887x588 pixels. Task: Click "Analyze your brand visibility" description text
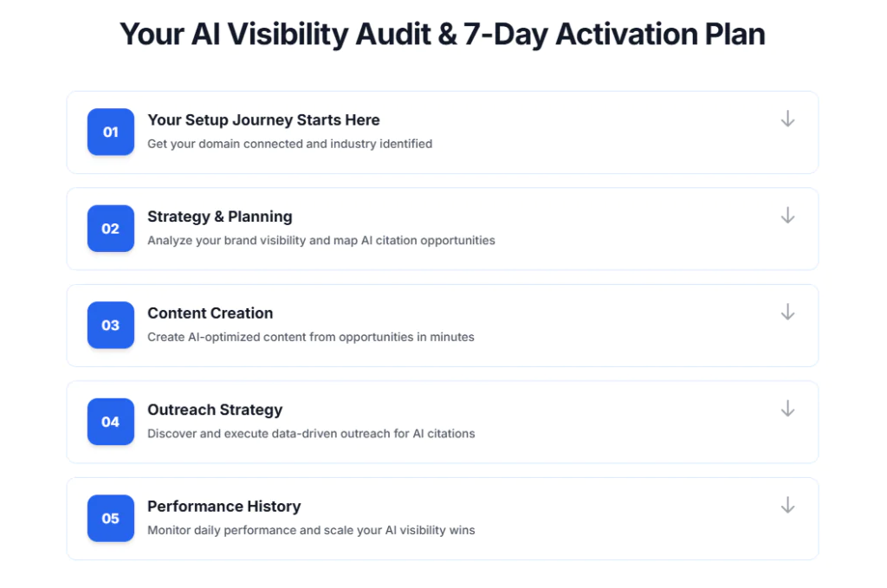click(x=321, y=240)
